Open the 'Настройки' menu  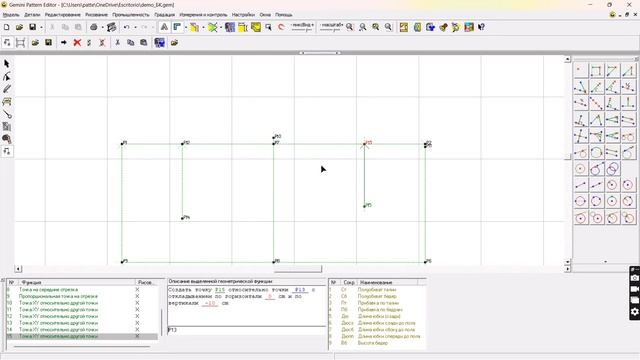click(243, 15)
